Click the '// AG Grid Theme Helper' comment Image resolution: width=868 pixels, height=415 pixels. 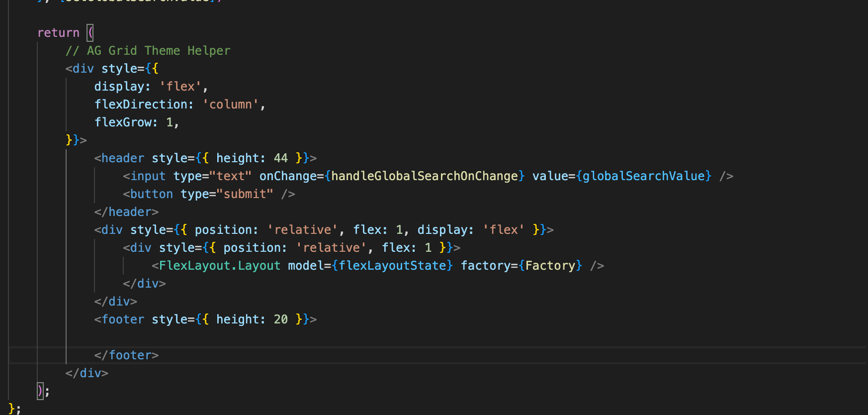(148, 51)
